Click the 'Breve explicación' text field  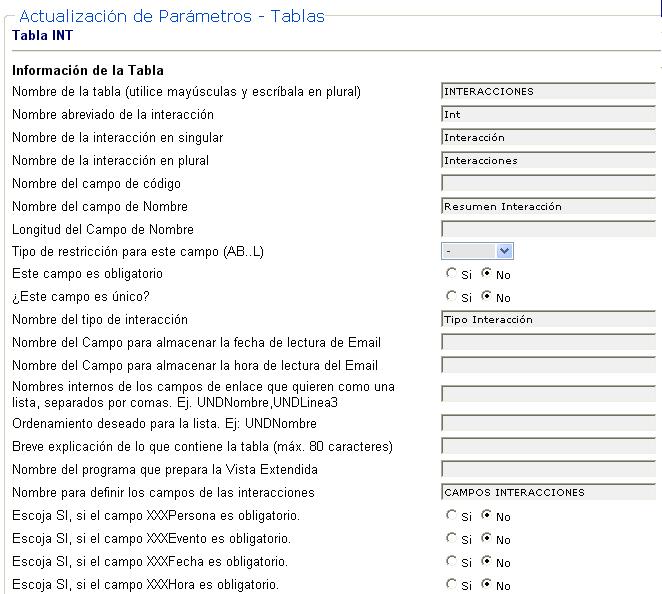click(548, 446)
